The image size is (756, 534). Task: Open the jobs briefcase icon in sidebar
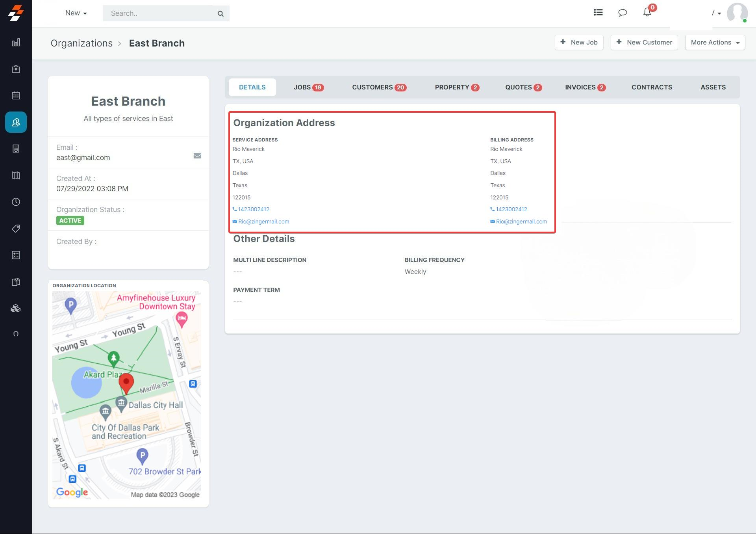tap(16, 69)
